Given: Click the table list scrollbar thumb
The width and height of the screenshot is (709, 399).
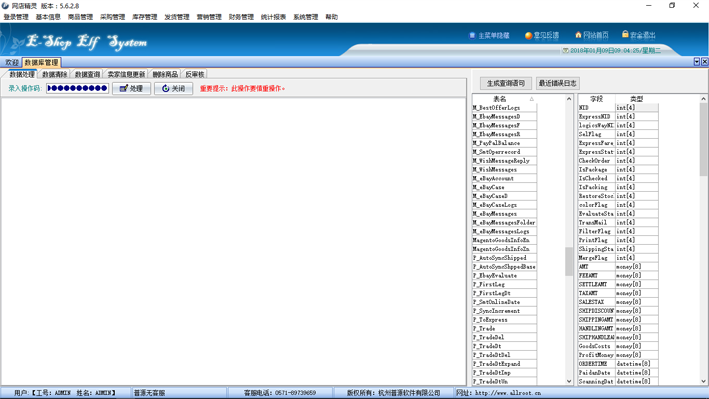Looking at the screenshot, I should pos(569,261).
